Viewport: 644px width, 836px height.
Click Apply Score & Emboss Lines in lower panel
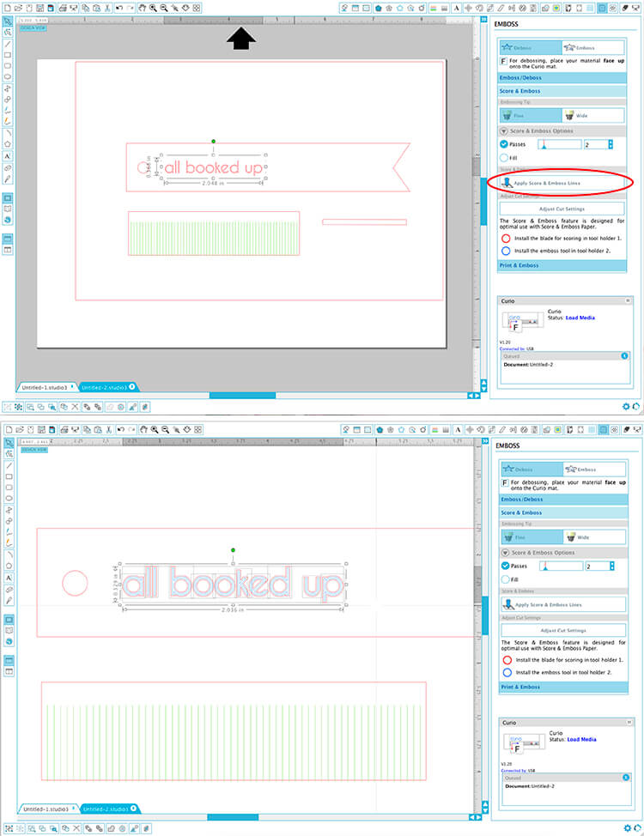tap(563, 604)
